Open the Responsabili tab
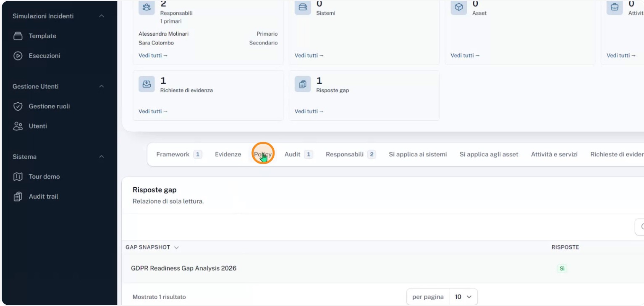Screen dimensions: 644x306 [351, 154]
